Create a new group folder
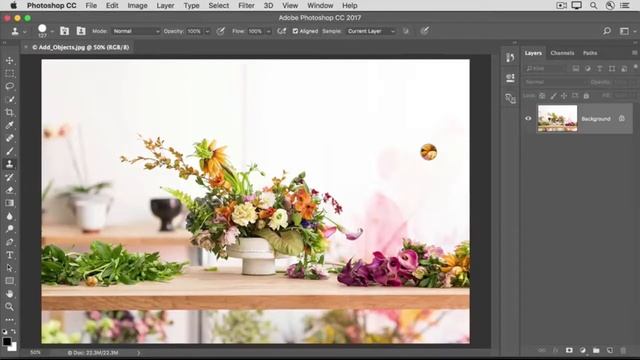The width and height of the screenshot is (640, 360). [x=596, y=350]
